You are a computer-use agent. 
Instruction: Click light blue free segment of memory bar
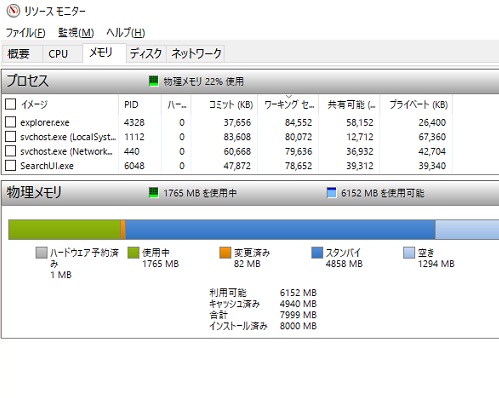coord(467,229)
